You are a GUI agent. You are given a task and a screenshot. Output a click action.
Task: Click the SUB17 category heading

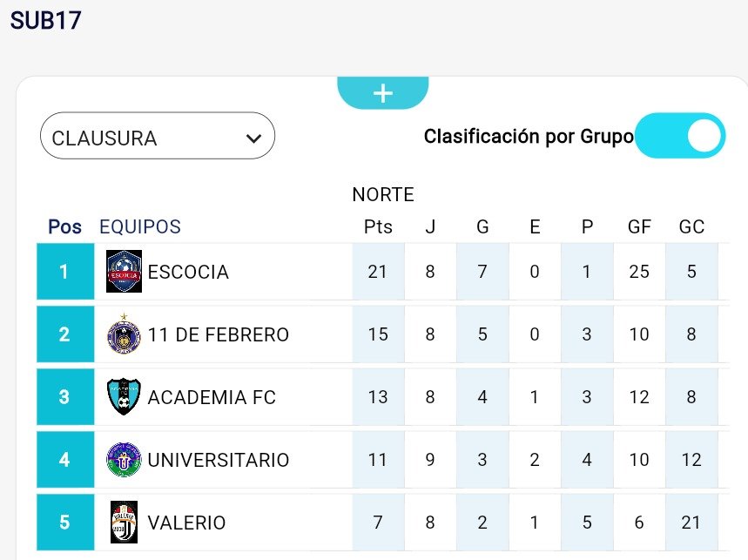45,20
